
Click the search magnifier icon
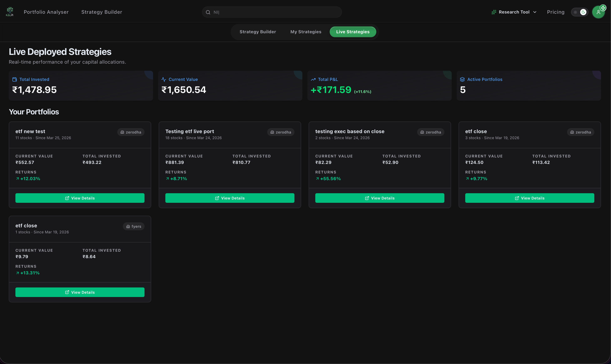click(x=208, y=12)
